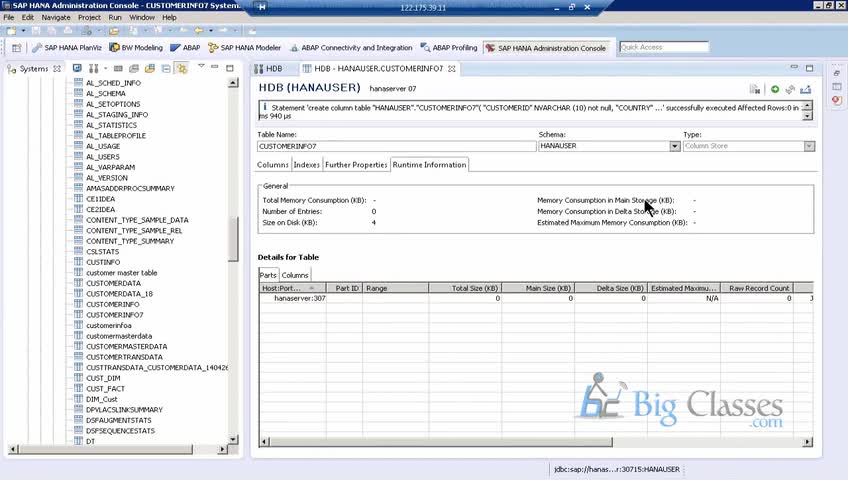
Task: Click the Raw Record Count column header
Action: point(757,288)
